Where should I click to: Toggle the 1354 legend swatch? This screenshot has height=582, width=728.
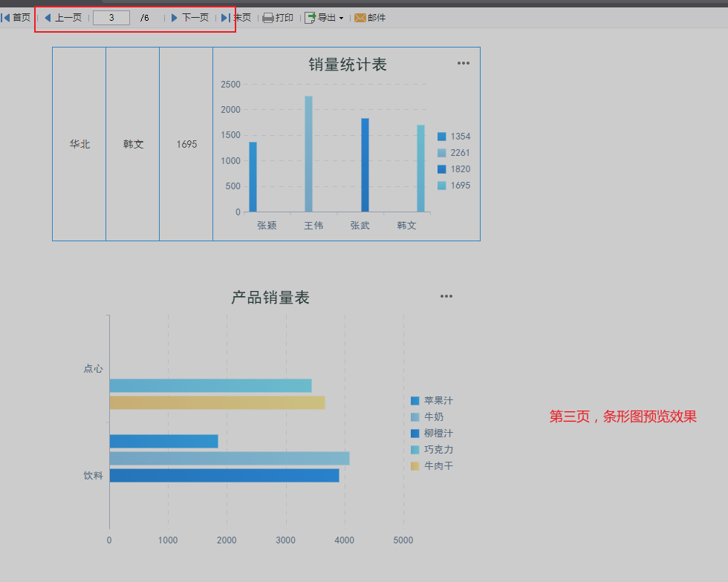[441, 137]
